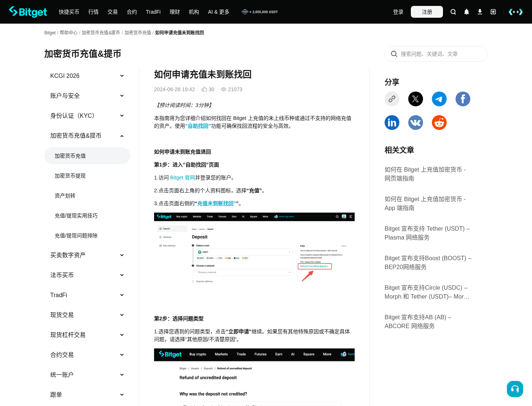Screen dimensions: 532x406
Task: Share article on Facebook
Action: (x=463, y=99)
